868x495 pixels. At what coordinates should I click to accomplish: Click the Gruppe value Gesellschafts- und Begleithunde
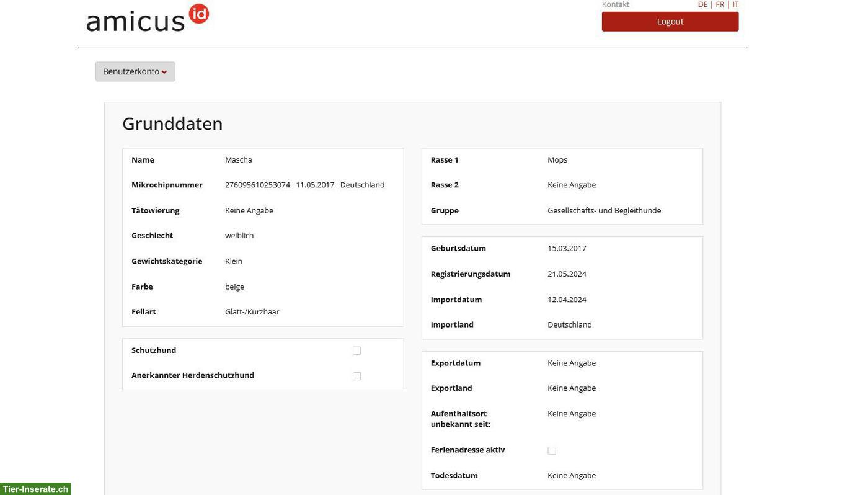[x=604, y=210]
